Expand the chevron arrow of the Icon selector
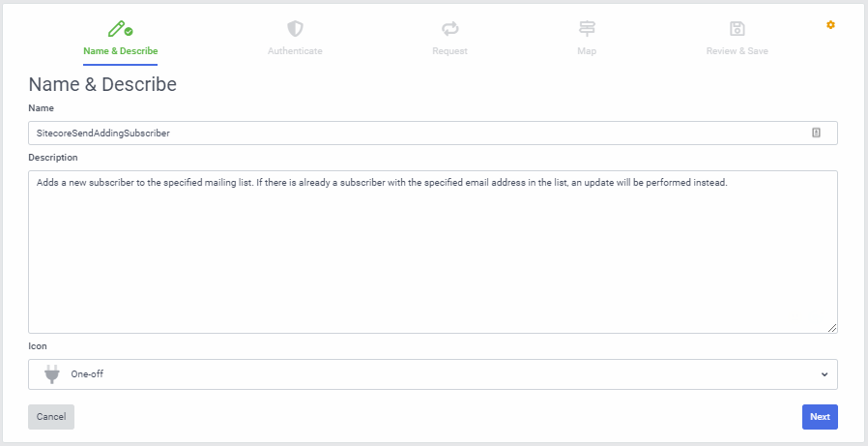This screenshot has height=446, width=868. tap(824, 373)
